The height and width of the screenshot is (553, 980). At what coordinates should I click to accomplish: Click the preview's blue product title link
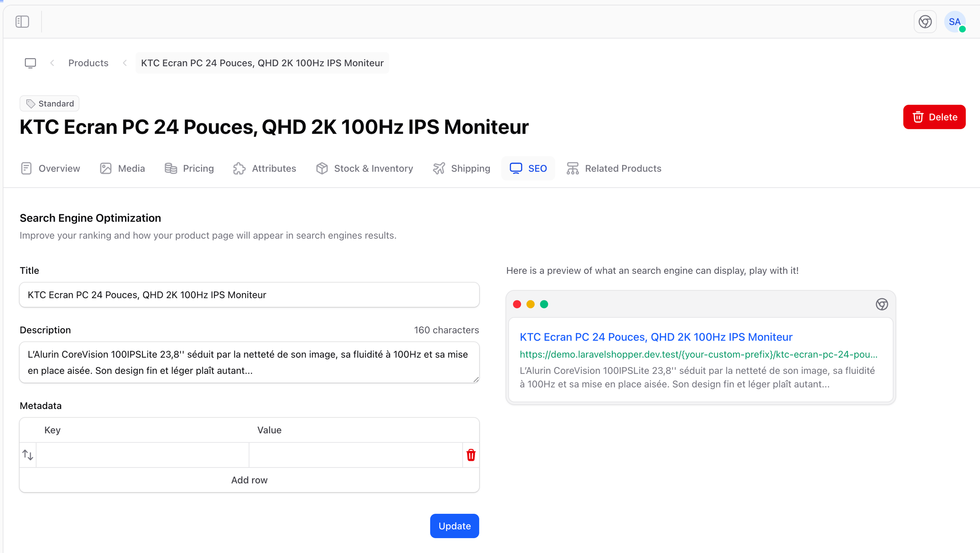(x=656, y=337)
